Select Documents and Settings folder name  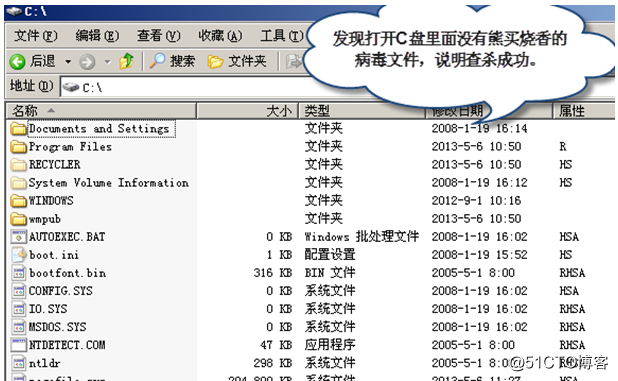99,128
